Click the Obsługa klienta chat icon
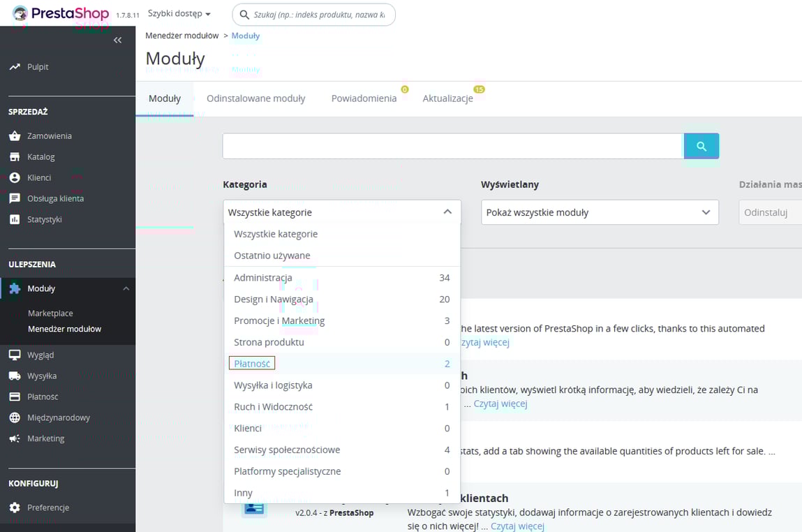802x532 pixels. pos(15,198)
